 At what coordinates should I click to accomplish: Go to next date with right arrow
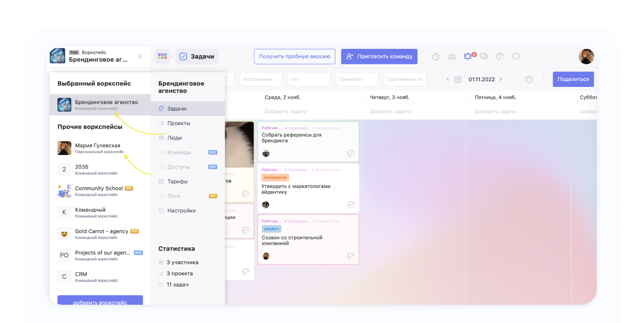501,79
